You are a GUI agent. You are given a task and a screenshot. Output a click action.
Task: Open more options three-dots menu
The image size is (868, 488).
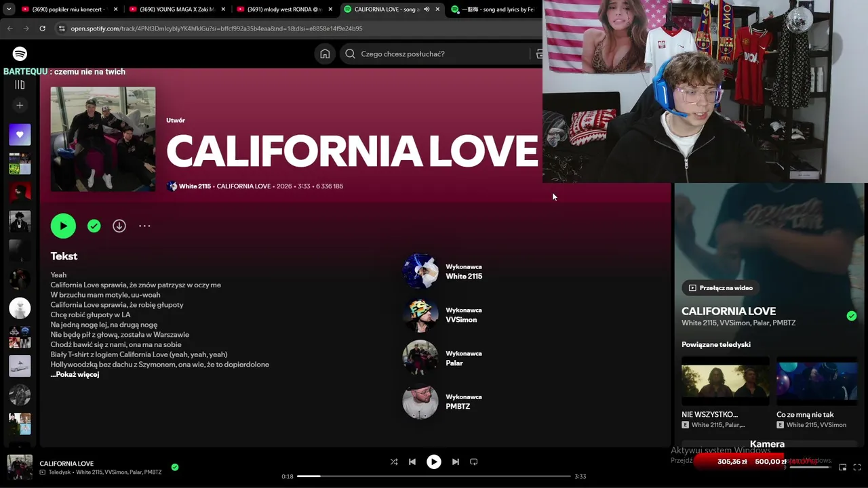[144, 226]
